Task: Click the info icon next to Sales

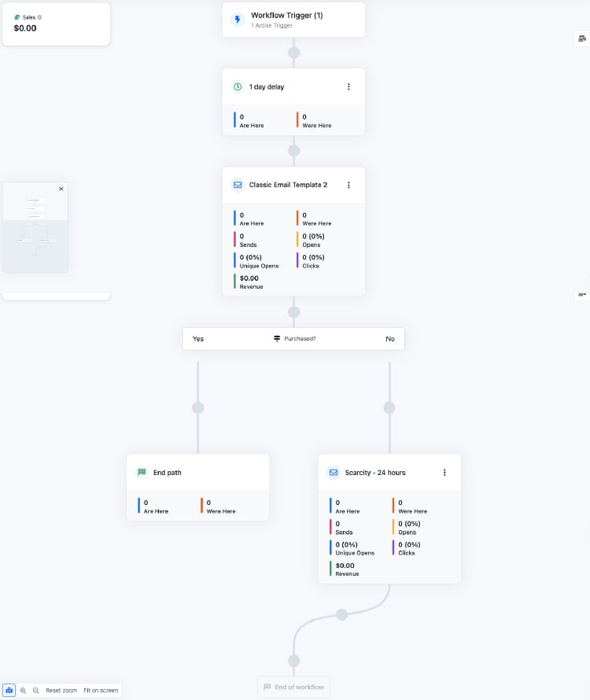Action: [40, 17]
